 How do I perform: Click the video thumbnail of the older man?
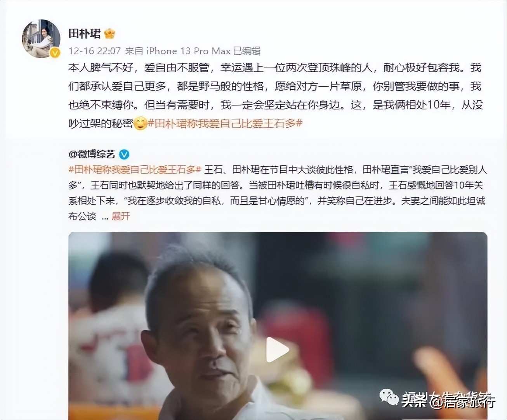pos(278,326)
